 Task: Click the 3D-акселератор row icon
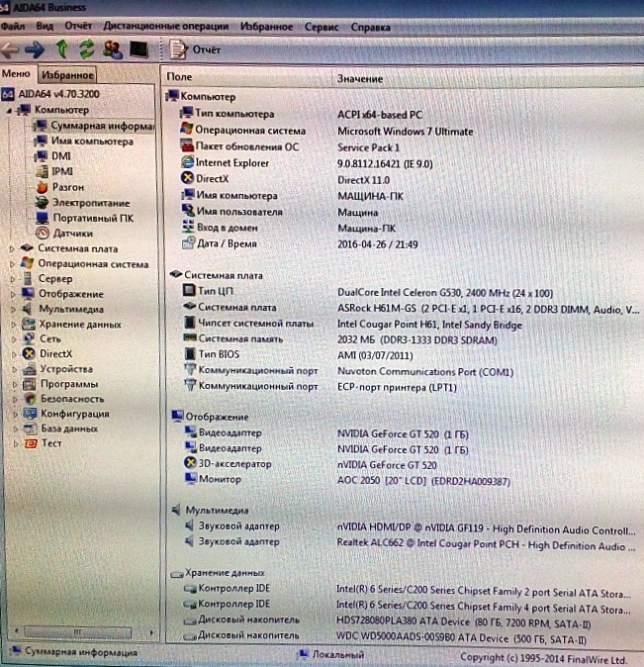[190, 463]
